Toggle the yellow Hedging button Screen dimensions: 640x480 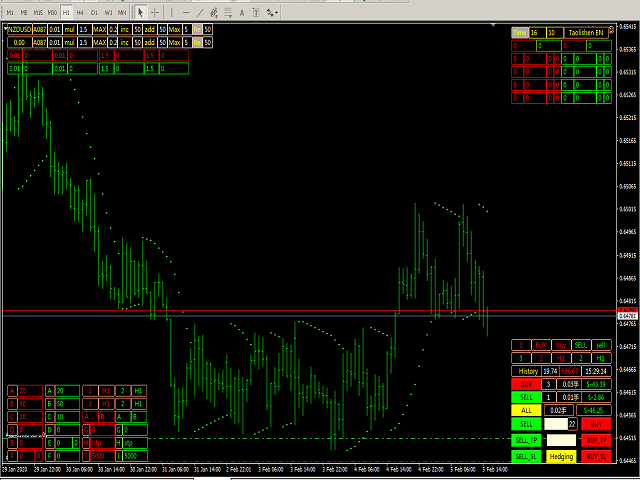click(x=561, y=456)
